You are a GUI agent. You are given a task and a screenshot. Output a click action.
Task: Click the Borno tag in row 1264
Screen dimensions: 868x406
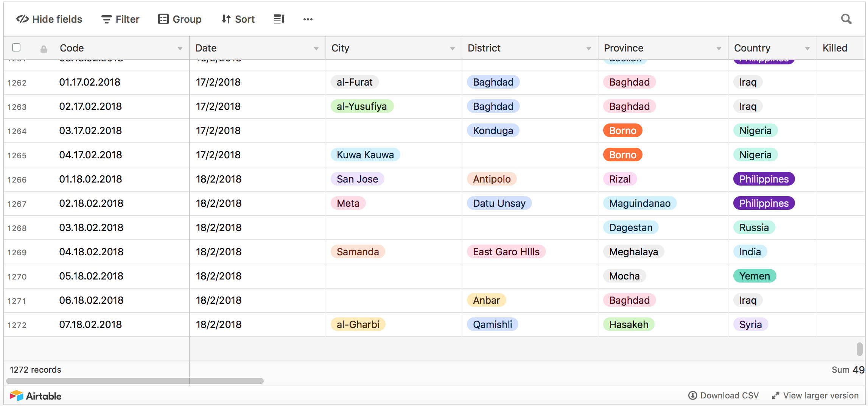click(x=622, y=131)
